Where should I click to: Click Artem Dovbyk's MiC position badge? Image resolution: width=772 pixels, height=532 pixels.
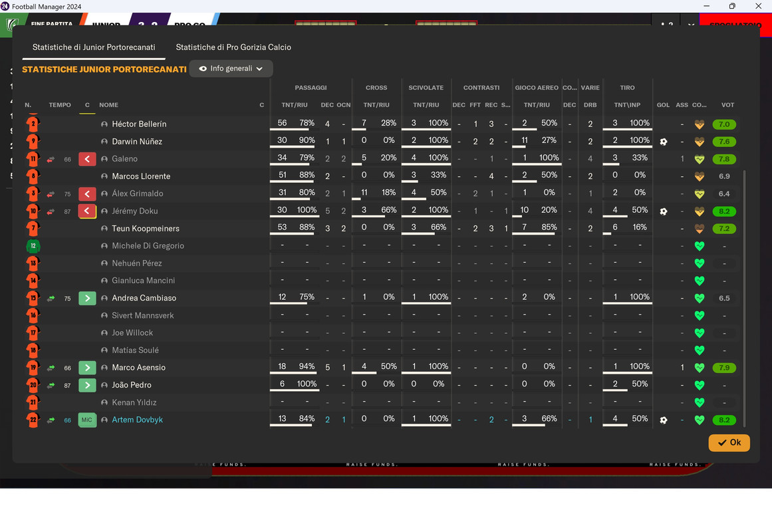tap(87, 420)
